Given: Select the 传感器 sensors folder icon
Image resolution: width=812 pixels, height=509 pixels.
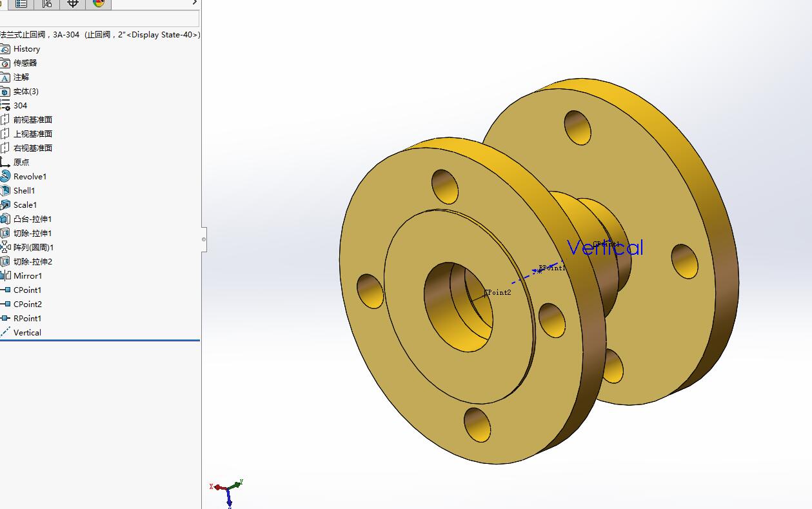Looking at the screenshot, I should tap(5, 63).
